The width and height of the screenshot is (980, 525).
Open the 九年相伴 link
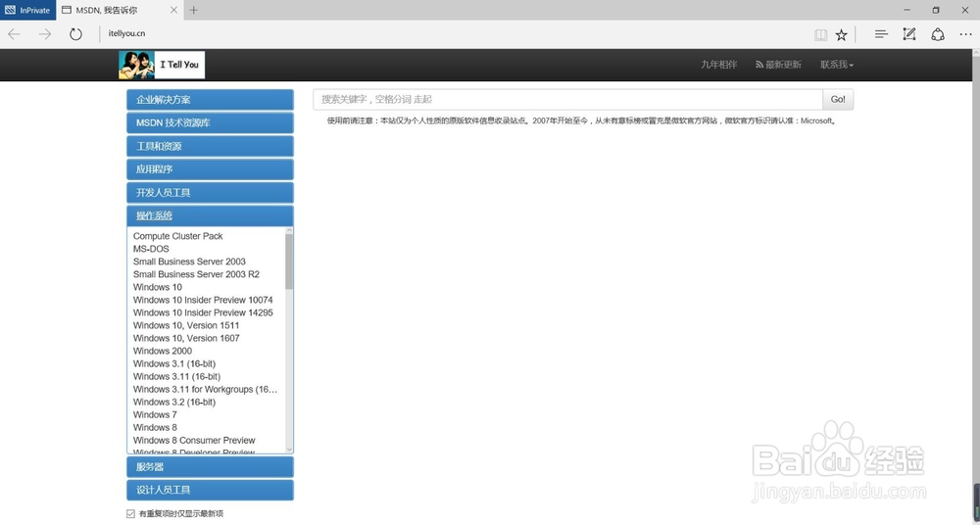coord(718,65)
